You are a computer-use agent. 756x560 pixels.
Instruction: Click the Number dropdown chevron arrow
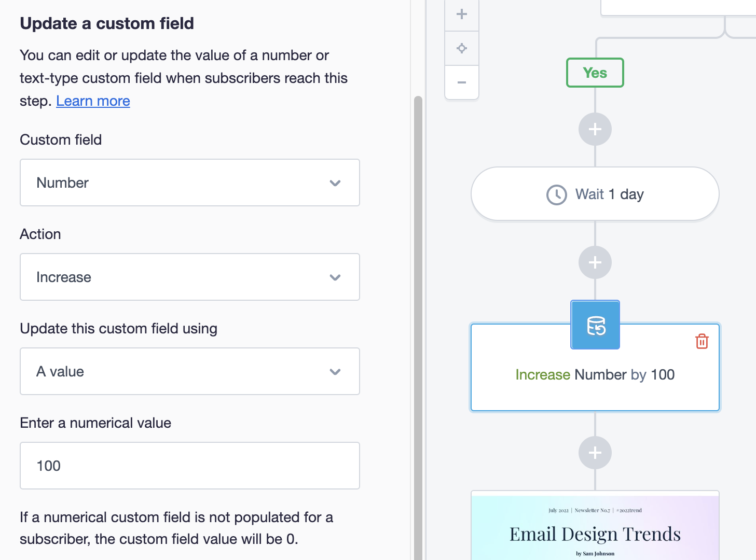coord(335,183)
